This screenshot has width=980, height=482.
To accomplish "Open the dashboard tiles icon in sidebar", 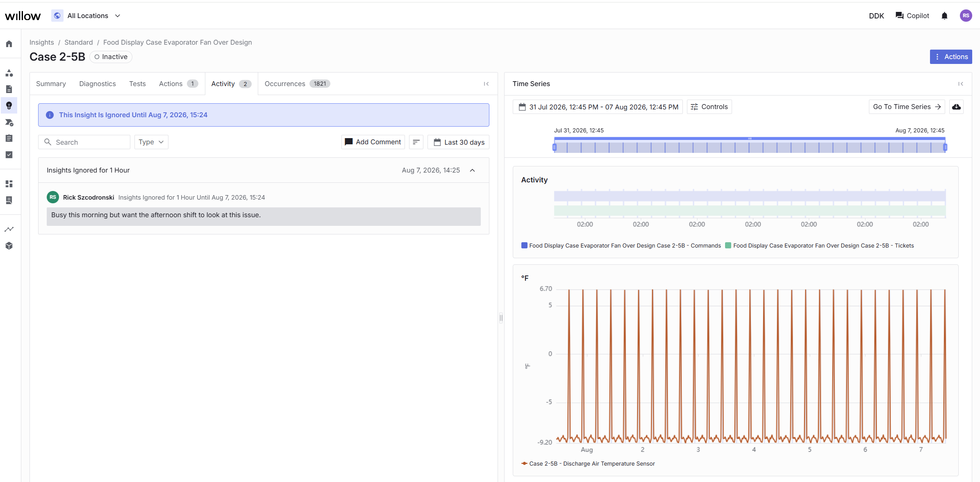I will click(x=9, y=184).
